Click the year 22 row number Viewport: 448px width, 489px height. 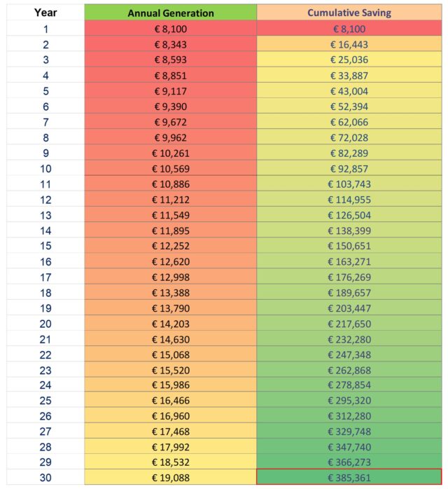[45, 354]
